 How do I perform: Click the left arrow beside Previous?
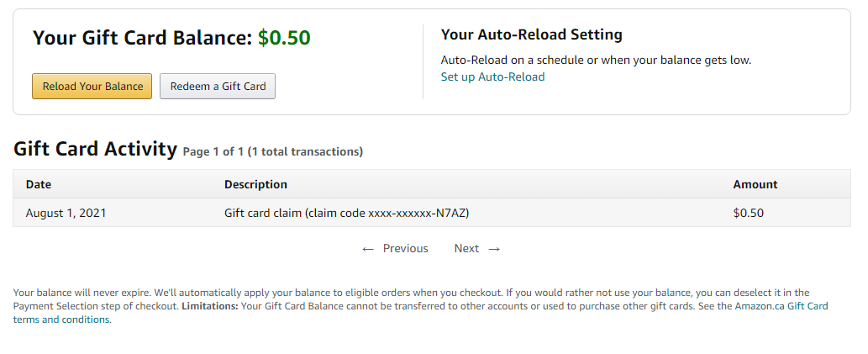(368, 249)
